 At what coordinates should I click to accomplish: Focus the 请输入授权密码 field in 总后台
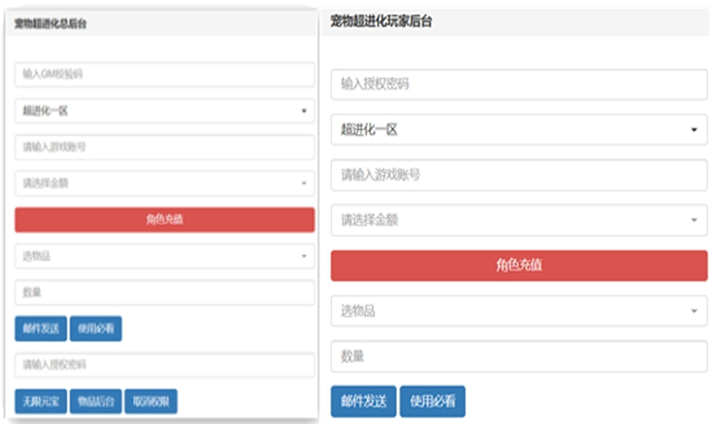coord(164,364)
